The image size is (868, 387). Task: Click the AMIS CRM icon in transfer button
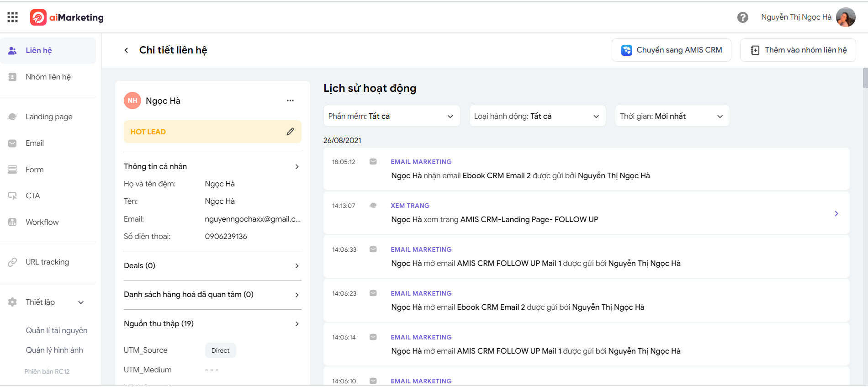pos(626,50)
